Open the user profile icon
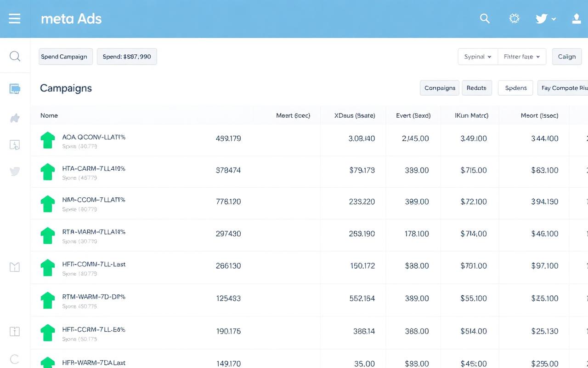This screenshot has height=368, width=588. click(x=577, y=19)
